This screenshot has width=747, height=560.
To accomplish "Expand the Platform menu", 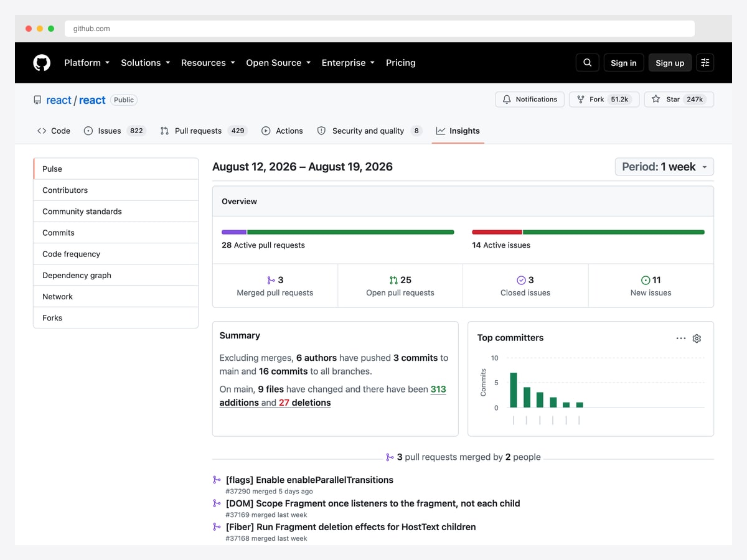I will (87, 63).
